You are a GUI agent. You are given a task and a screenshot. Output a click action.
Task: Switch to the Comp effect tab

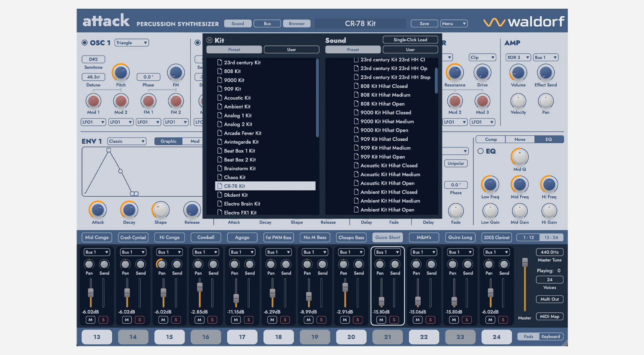(x=491, y=139)
